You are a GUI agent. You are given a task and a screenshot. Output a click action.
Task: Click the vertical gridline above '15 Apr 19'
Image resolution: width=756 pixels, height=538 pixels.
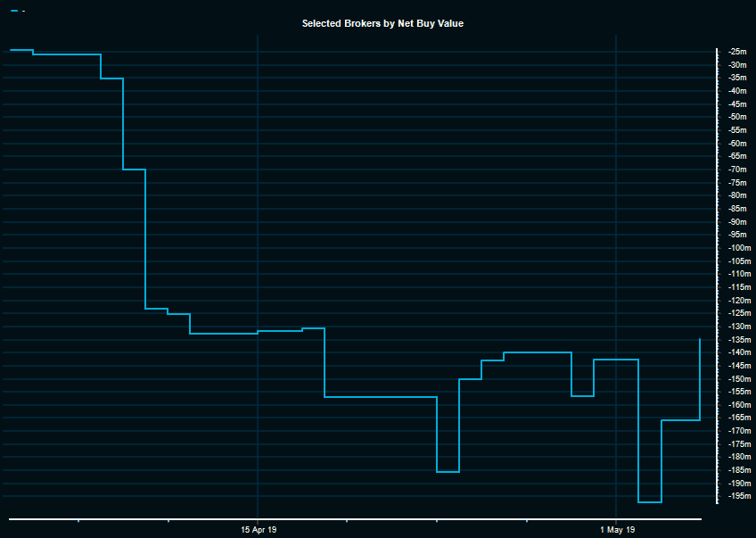click(x=258, y=178)
